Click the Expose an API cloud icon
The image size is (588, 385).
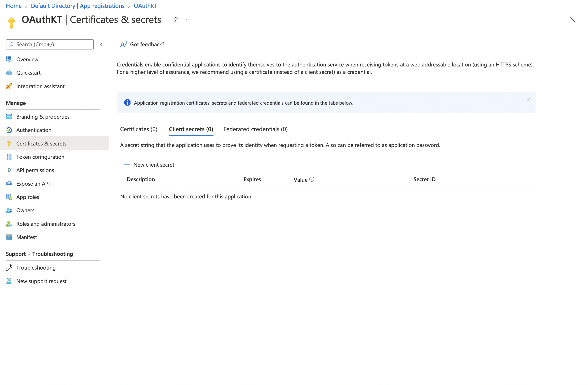[9, 183]
